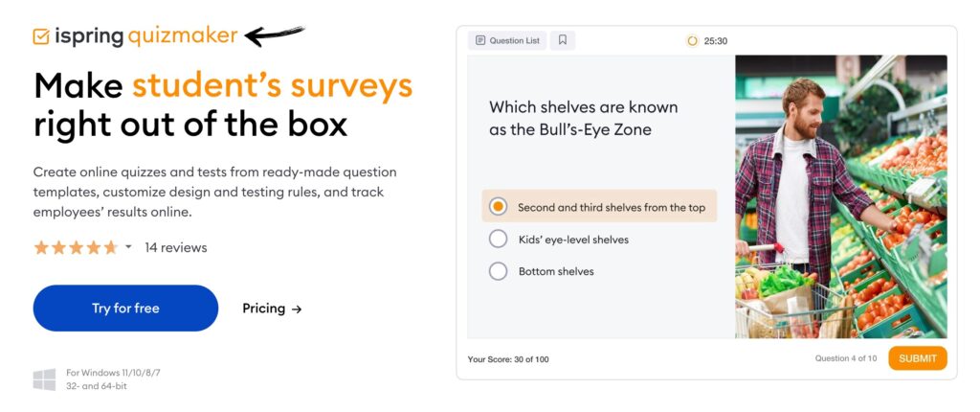
Task: Select the 'Kids' eye-level shelves' option
Action: tap(498, 240)
